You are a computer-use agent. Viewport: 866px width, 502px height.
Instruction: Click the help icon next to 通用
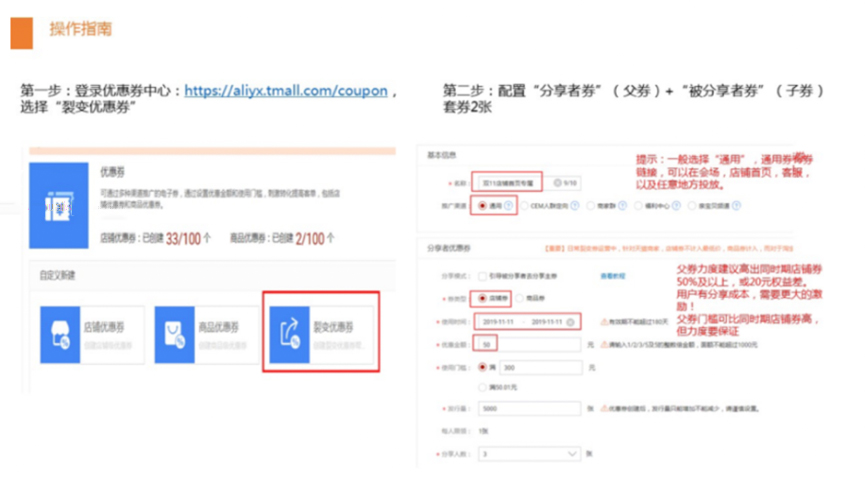(x=508, y=205)
